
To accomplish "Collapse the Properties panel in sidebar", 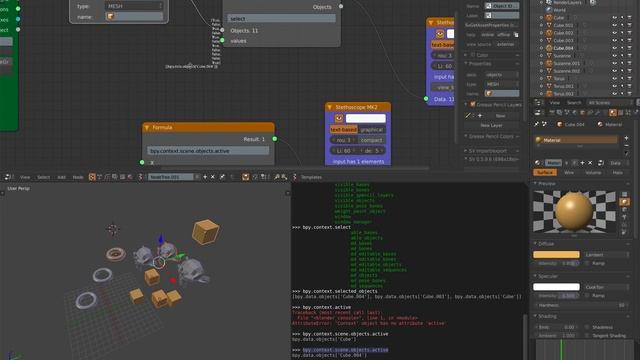I will point(467,64).
